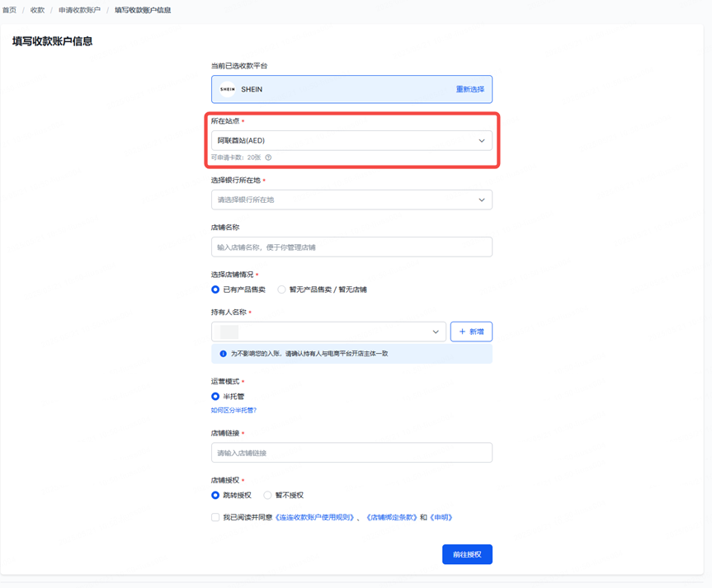Go to 首页 in the breadcrumb
712x588 pixels.
point(9,10)
